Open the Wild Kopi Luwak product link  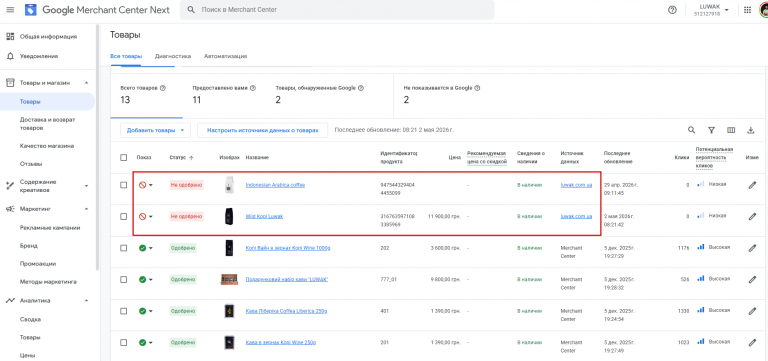pyautogui.click(x=264, y=217)
